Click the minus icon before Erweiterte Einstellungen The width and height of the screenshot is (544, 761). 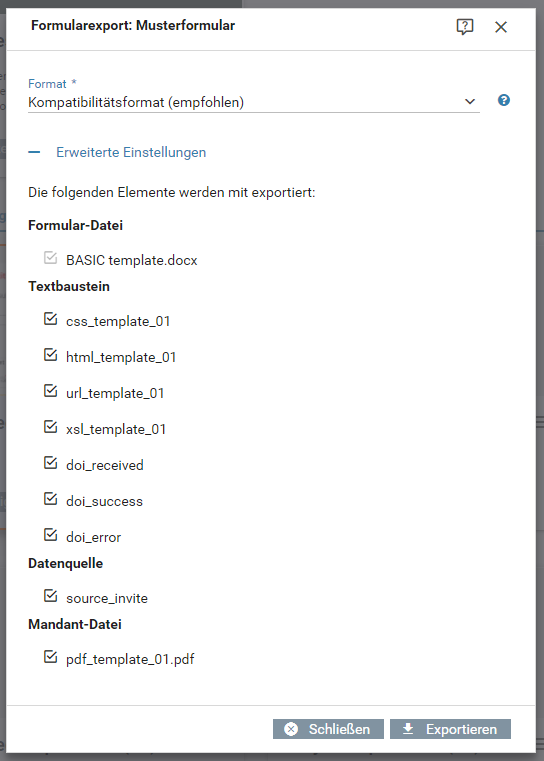point(34,152)
